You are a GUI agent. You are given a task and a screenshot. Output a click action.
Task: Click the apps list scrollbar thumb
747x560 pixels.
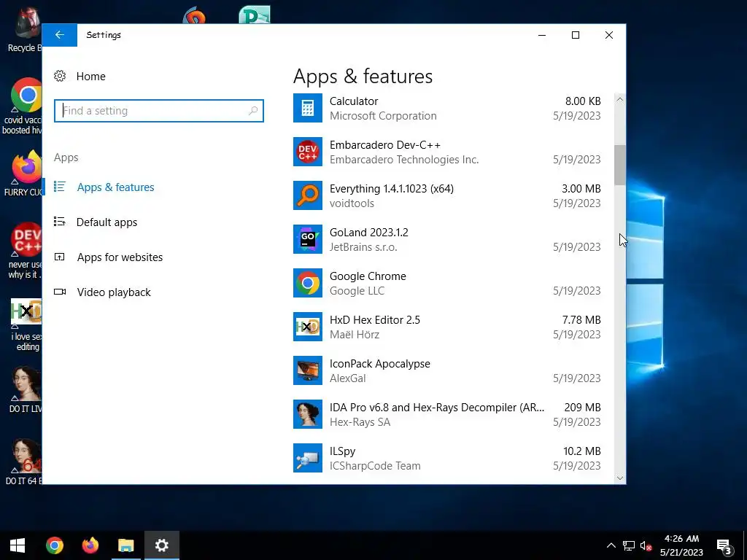click(x=620, y=165)
